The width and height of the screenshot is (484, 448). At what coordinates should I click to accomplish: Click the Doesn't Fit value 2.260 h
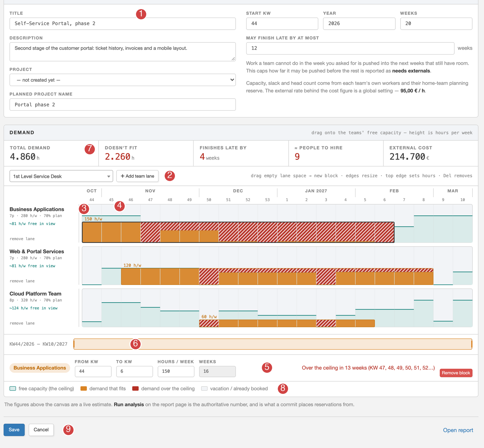pos(119,157)
